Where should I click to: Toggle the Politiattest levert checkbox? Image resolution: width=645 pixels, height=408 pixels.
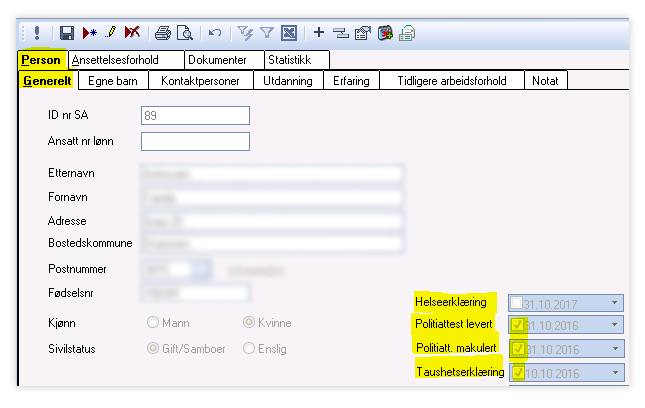517,325
